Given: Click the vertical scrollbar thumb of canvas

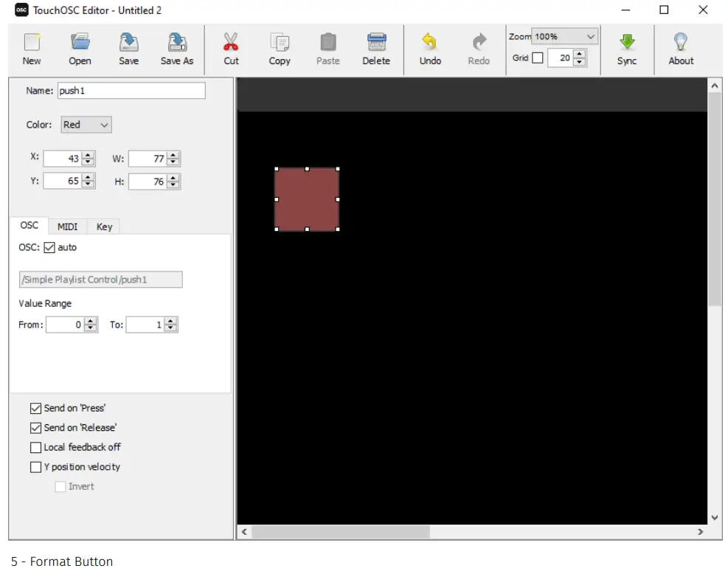Looking at the screenshot, I should click(715, 198).
